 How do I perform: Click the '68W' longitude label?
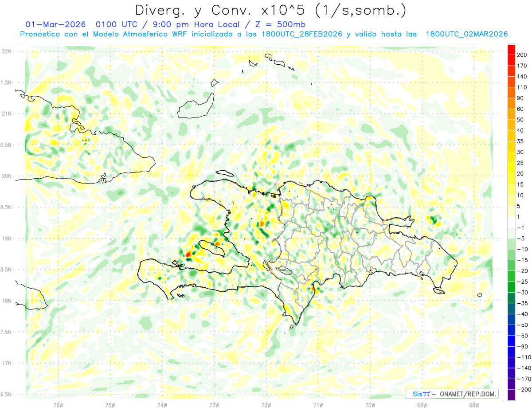tap(474, 405)
